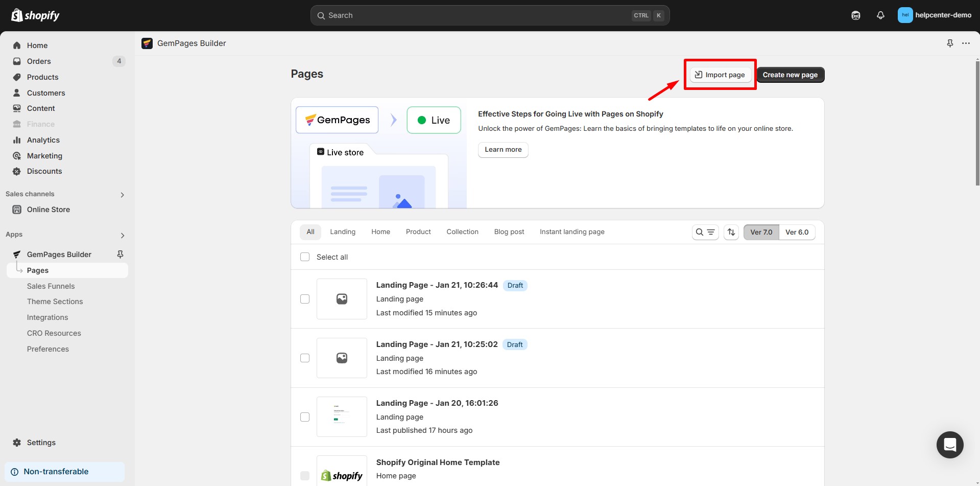Viewport: 980px width, 486px height.
Task: Click the Import page button
Action: [720, 75]
